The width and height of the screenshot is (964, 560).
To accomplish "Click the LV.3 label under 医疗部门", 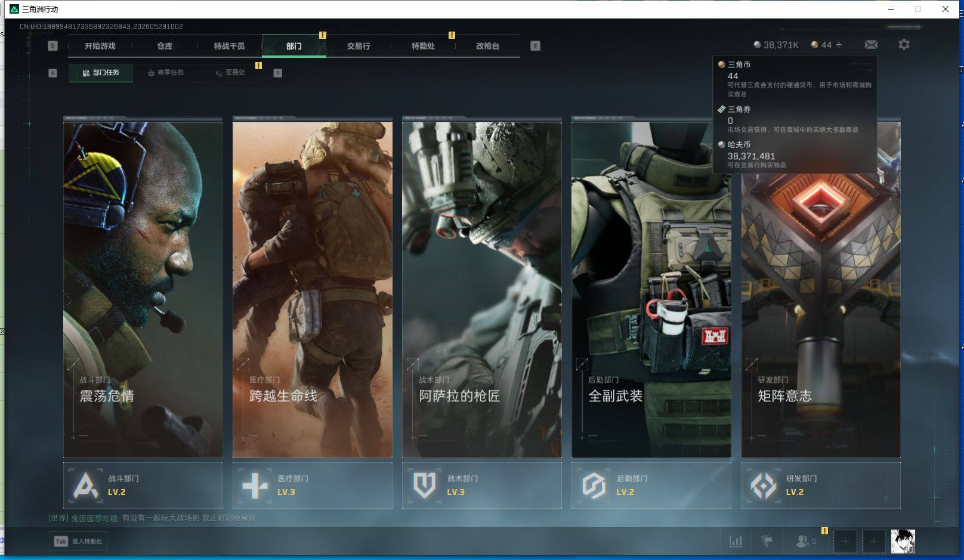I will (286, 492).
